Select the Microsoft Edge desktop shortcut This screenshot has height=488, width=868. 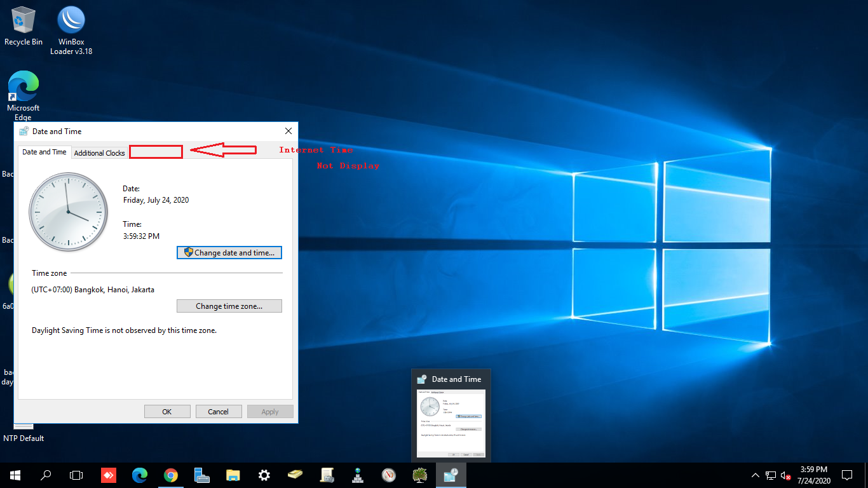coord(24,95)
